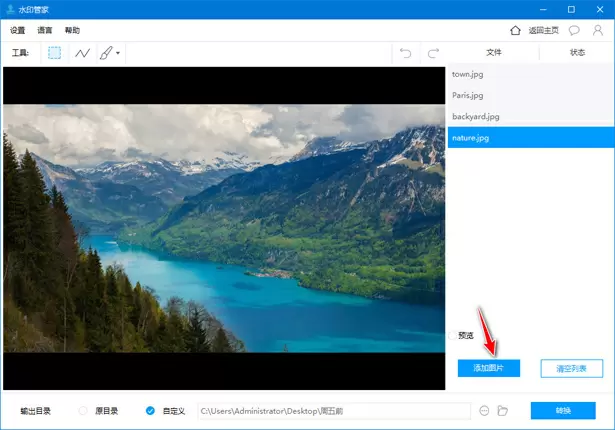Viewport: 615px width, 430px height.
Task: Select the 原目录 radio option
Action: pos(83,410)
